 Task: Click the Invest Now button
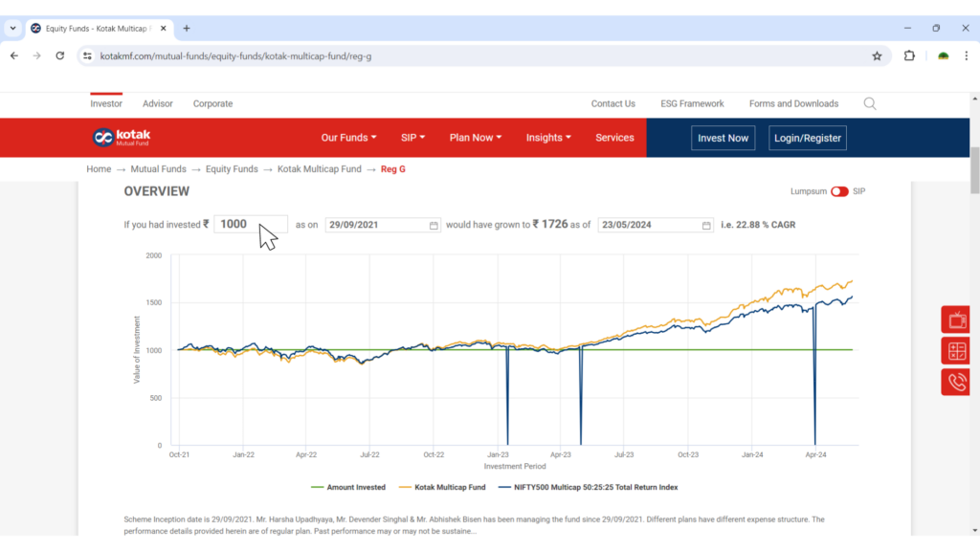[724, 138]
